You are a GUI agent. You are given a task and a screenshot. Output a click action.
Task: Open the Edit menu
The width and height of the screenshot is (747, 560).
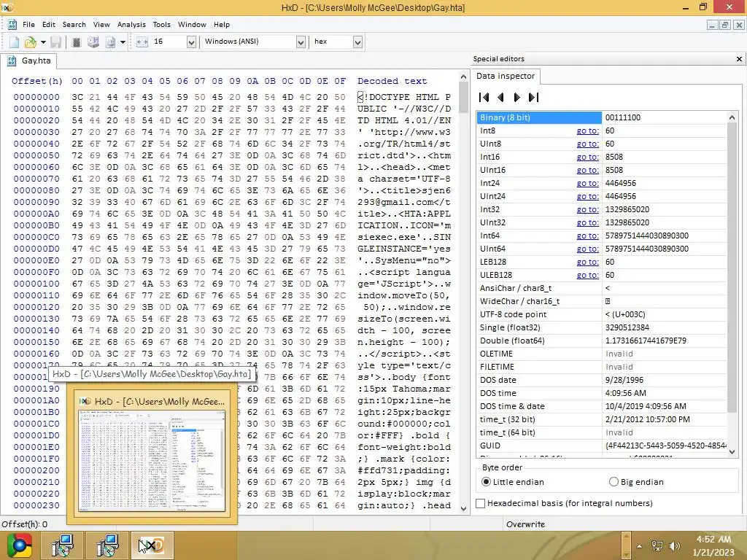[x=49, y=24]
